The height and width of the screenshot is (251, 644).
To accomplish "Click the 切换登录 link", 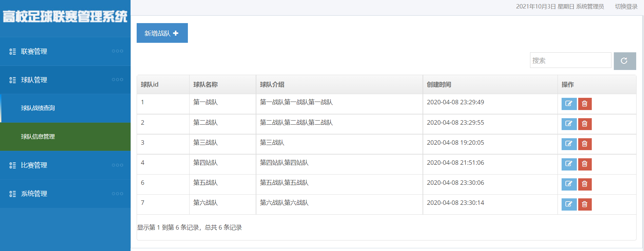I will (x=626, y=6).
